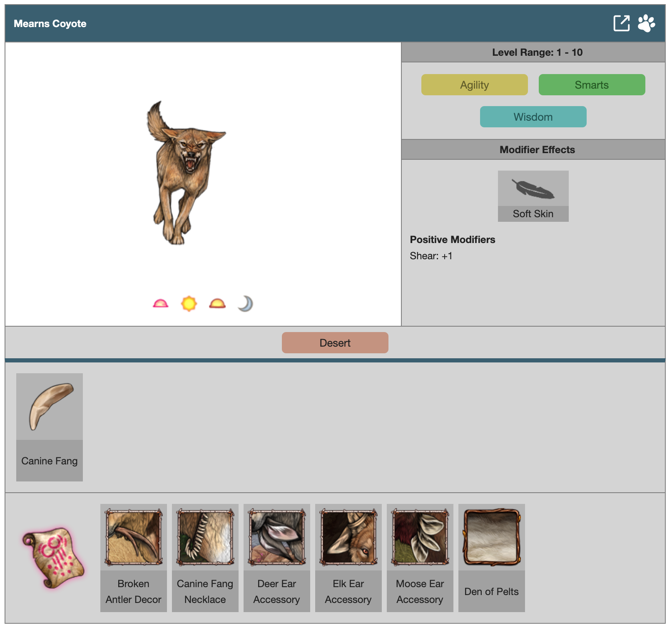The height and width of the screenshot is (630, 672).
Task: Click the Mearns Coyote illustration
Action: coord(185,173)
